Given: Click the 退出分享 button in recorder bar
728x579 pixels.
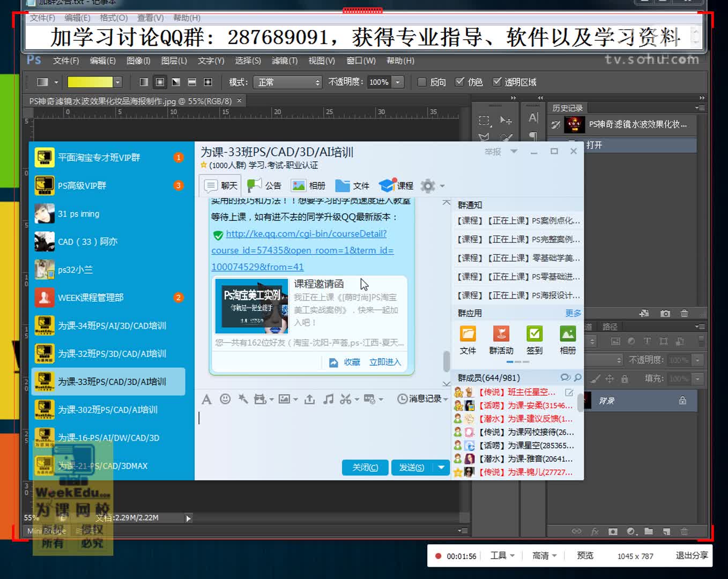Looking at the screenshot, I should point(692,555).
